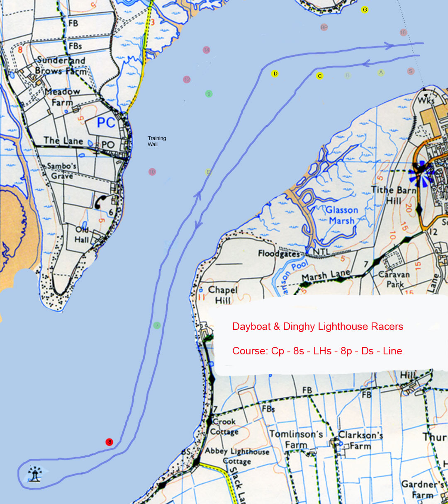This screenshot has width=448, height=504.
Task: Select the green 9 buoy marker
Action: point(209,94)
